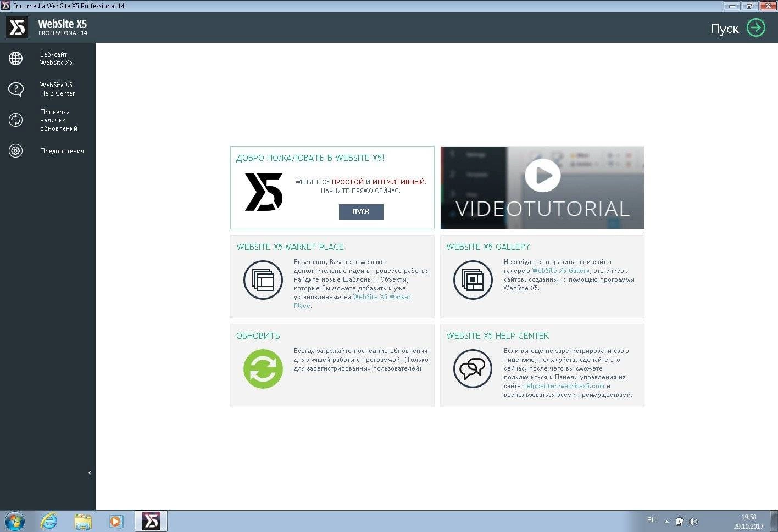Follow the WebSite X5 Gallery link
Screen dimensions: 778x532
pyautogui.click(x=560, y=271)
